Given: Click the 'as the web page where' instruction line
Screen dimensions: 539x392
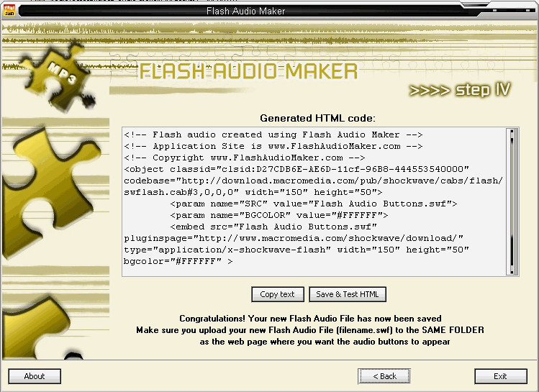Looking at the screenshot, I should pyautogui.click(x=325, y=342).
